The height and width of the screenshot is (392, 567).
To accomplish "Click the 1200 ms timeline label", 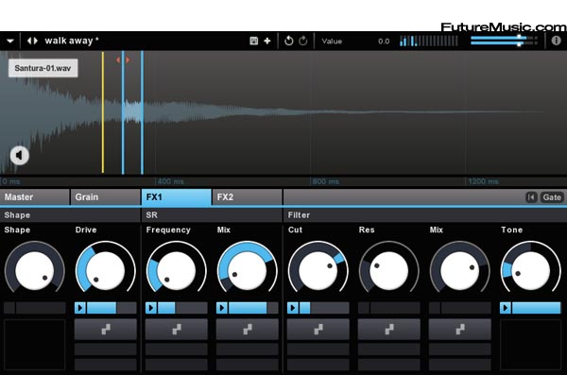I will click(483, 181).
